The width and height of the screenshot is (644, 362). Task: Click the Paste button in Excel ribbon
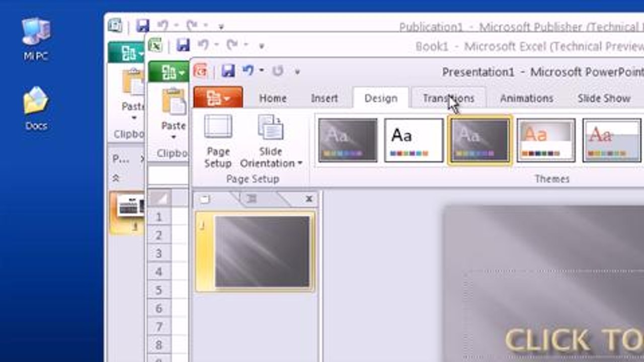point(174,115)
